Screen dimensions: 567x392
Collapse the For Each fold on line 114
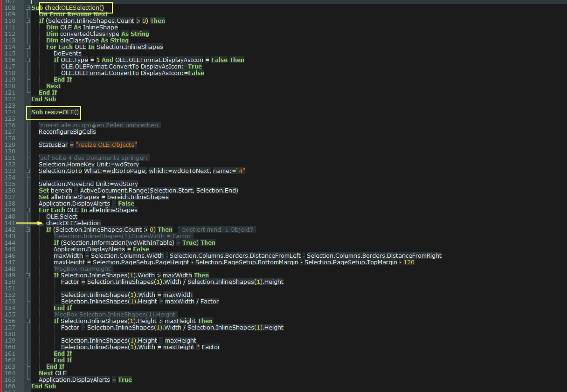pos(28,47)
